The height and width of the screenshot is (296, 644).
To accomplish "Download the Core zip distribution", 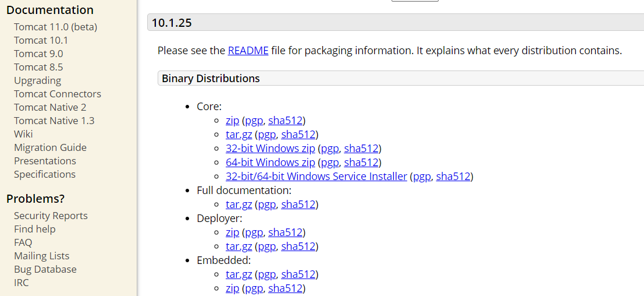I will point(232,121).
